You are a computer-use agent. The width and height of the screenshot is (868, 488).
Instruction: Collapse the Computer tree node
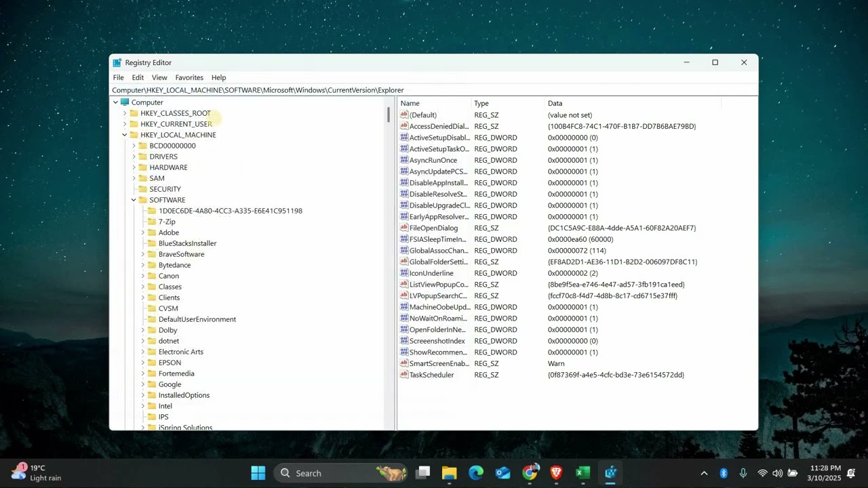[115, 102]
